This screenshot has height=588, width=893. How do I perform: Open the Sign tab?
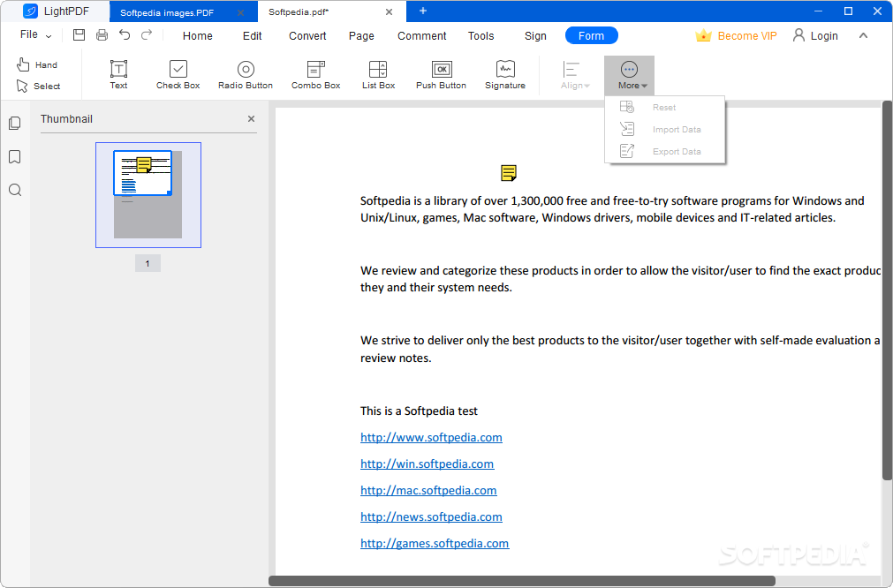point(535,36)
